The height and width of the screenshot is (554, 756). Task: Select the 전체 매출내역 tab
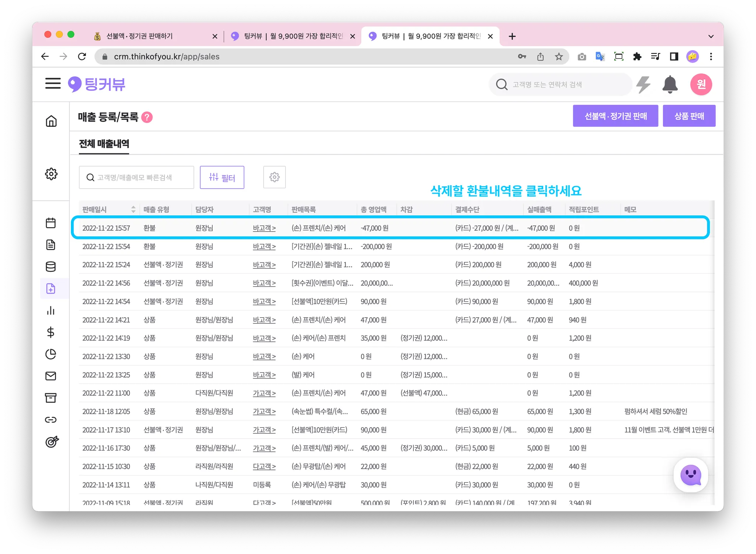104,144
